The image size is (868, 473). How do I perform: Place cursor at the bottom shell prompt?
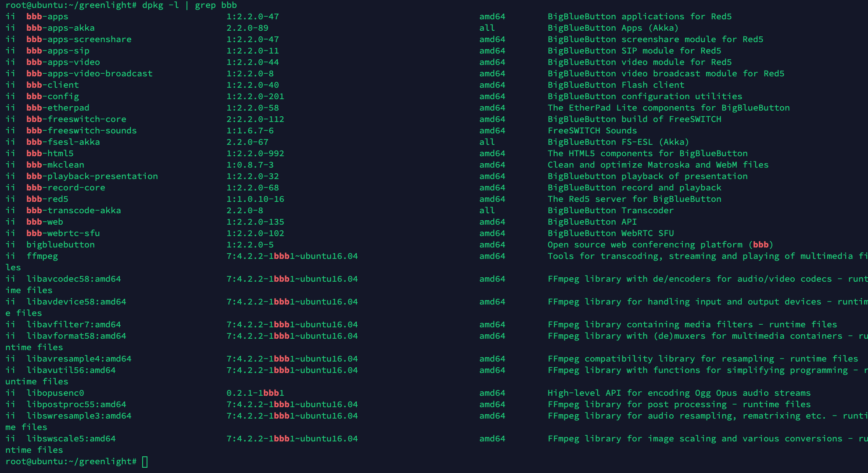point(145,462)
